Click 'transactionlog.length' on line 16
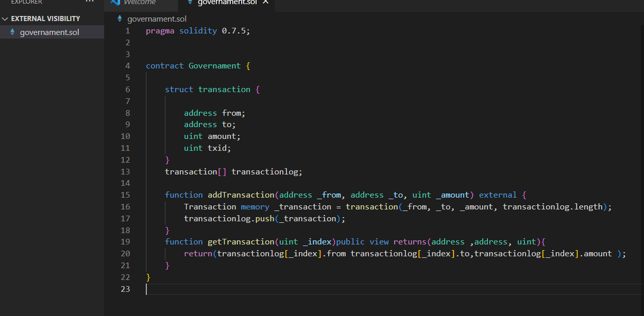 (x=553, y=207)
